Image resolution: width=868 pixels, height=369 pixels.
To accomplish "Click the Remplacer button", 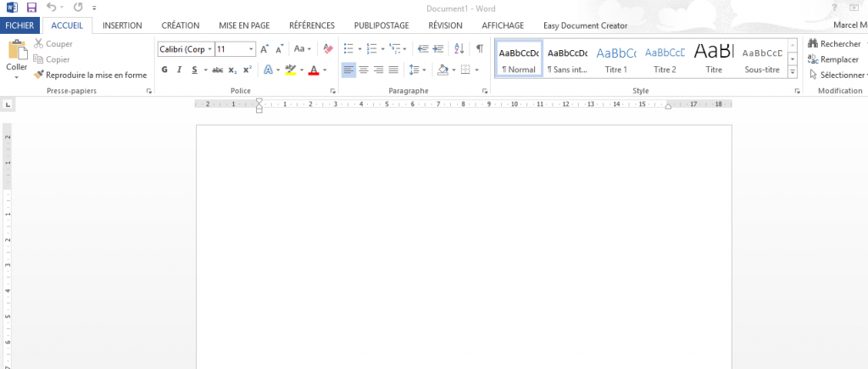I will (833, 59).
